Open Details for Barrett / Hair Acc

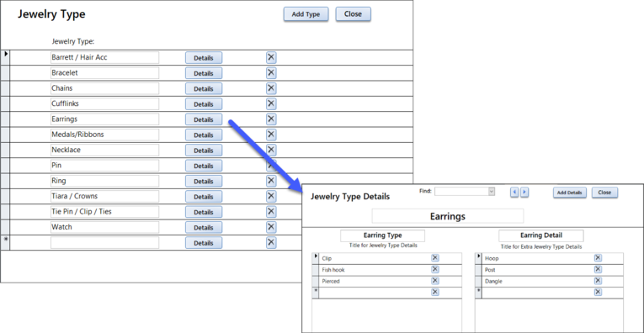[x=204, y=58]
